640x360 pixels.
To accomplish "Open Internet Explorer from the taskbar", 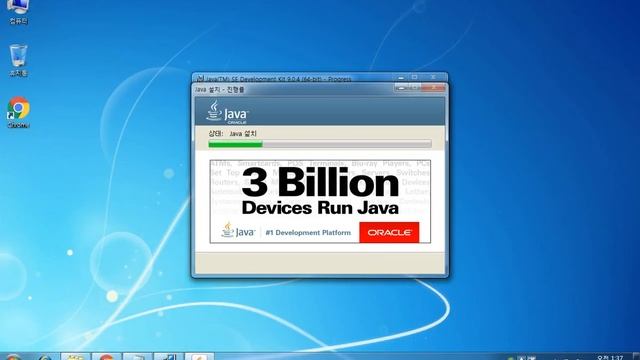I will pyautogui.click(x=44, y=358).
